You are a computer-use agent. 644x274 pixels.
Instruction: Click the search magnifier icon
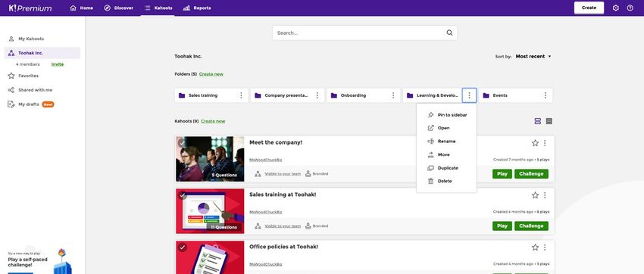pos(449,33)
